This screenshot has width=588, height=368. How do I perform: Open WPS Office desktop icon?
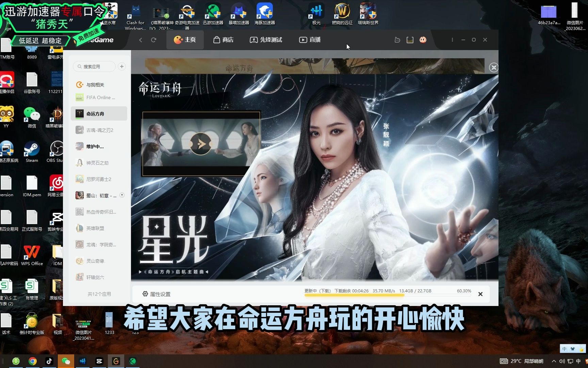click(32, 255)
